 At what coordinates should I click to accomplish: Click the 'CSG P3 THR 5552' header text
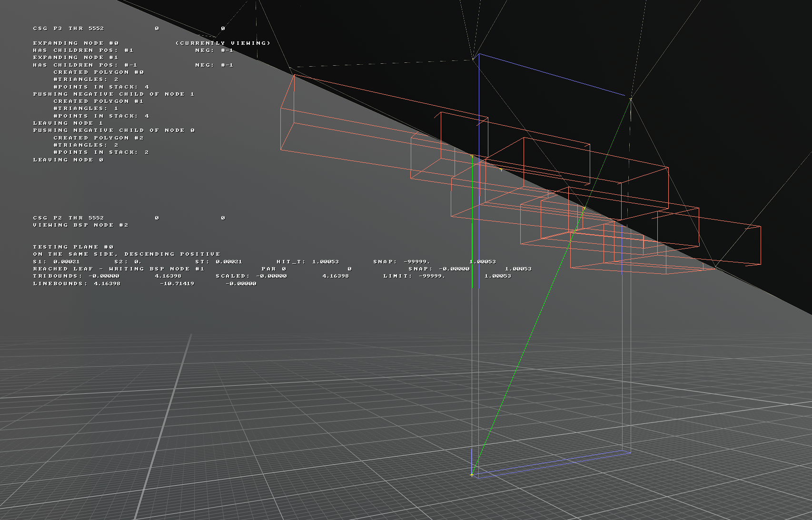69,29
